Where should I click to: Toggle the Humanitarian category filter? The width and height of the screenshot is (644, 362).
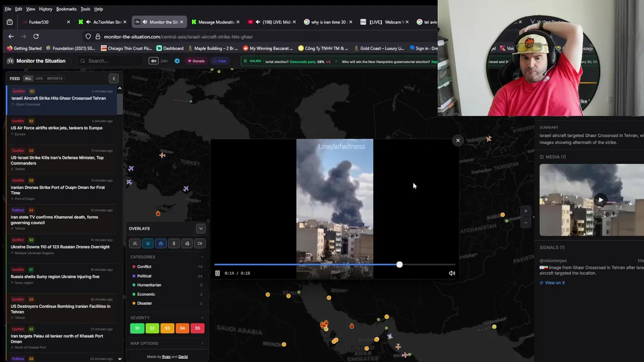[x=167, y=285]
